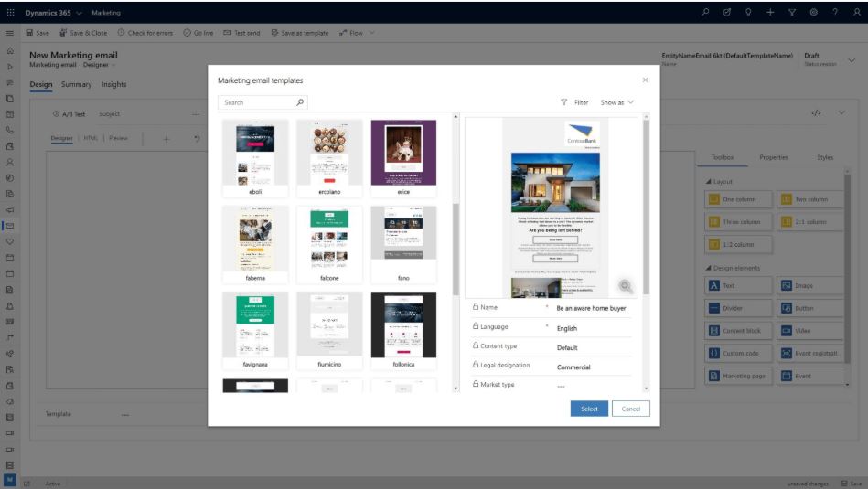
Task: Open the Styles tab
Action: (x=825, y=157)
